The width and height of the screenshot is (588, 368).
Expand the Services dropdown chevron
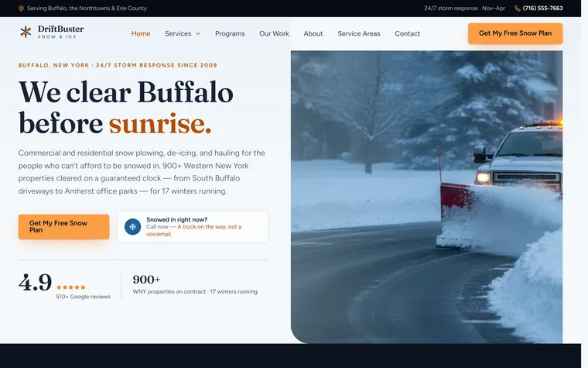pyautogui.click(x=198, y=34)
